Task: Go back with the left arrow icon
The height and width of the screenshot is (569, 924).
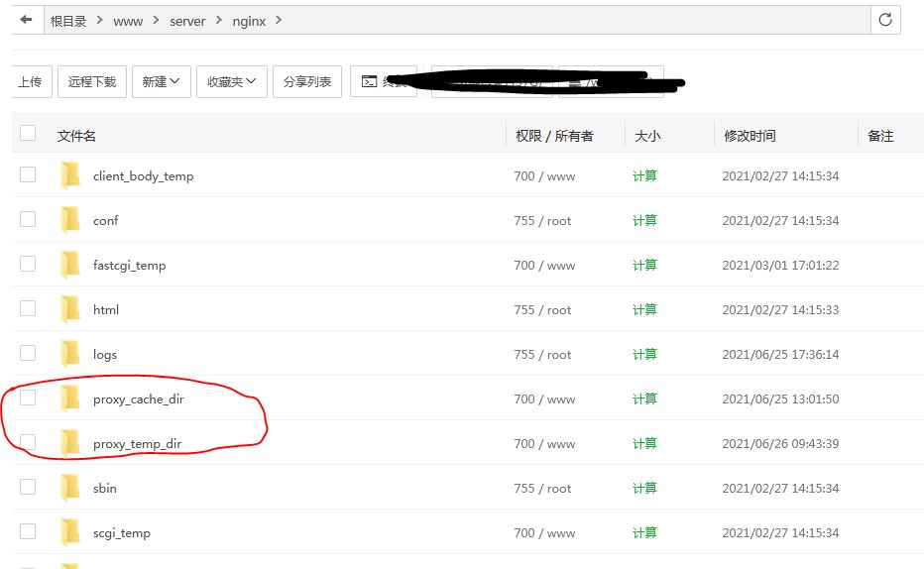Action: 26,20
